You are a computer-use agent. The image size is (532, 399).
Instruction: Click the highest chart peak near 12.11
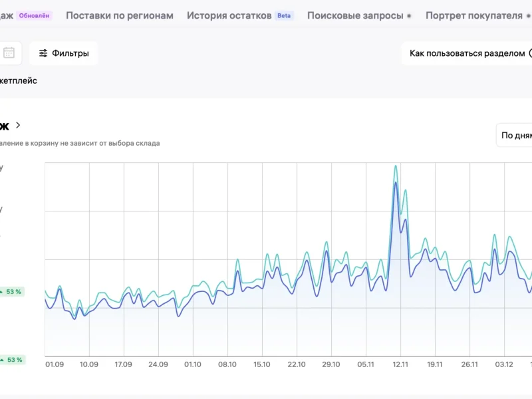pyautogui.click(x=396, y=166)
